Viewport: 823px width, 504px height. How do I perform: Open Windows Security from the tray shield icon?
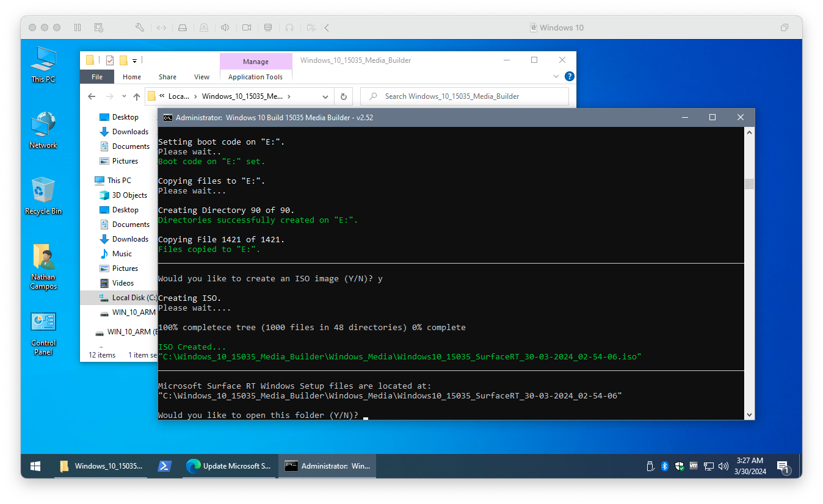point(680,466)
